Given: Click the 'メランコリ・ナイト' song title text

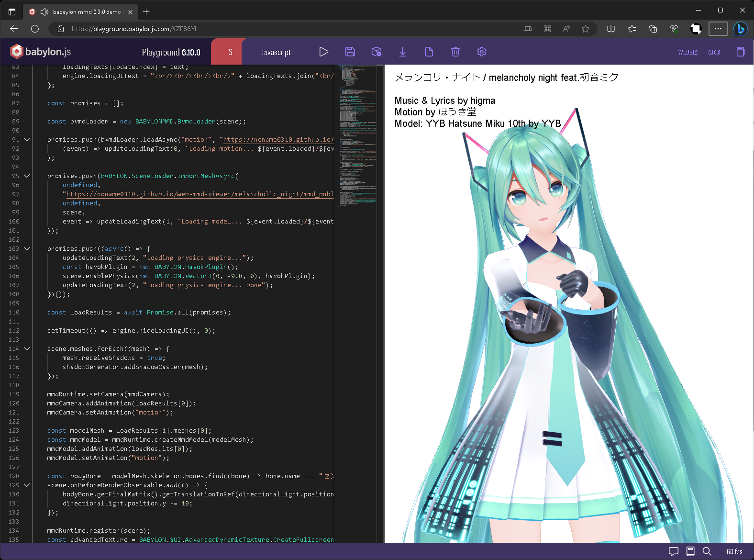Looking at the screenshot, I should click(437, 78).
